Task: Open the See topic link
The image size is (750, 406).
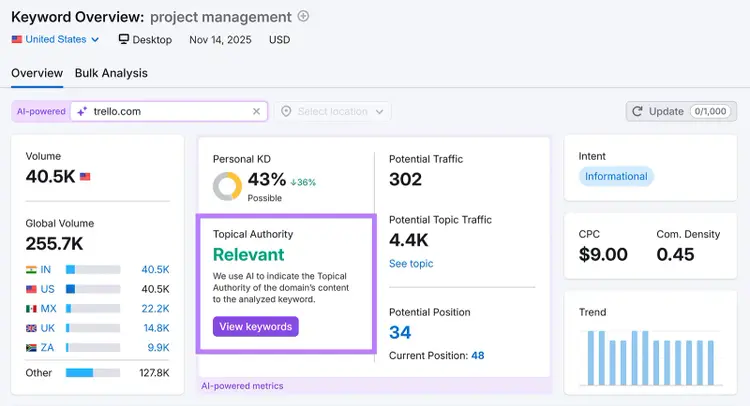Action: (x=411, y=263)
